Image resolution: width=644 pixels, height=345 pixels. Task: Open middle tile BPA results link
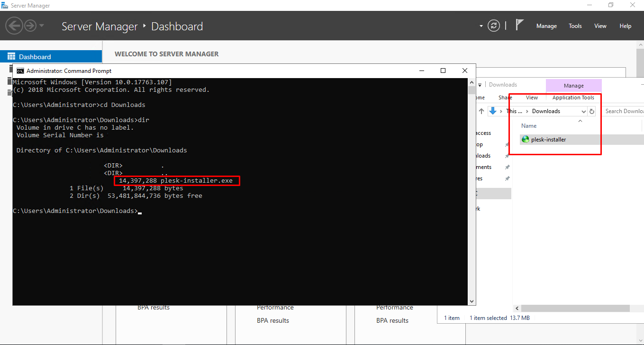(x=273, y=320)
